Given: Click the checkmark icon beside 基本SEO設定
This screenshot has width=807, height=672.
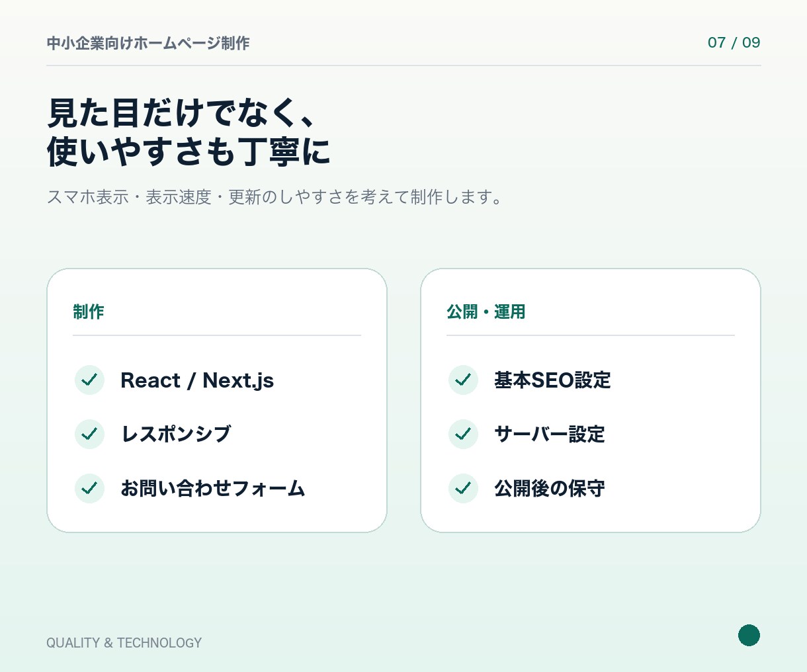Looking at the screenshot, I should [x=463, y=380].
